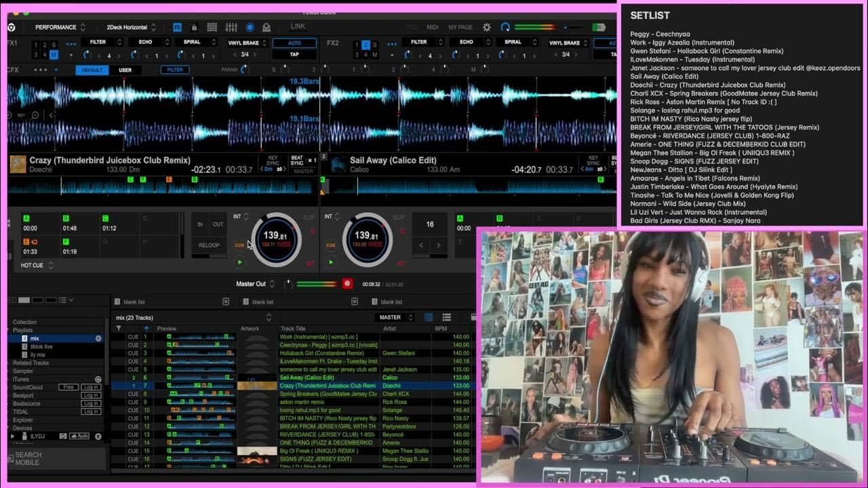Play deck 2 with the green play button
The height and width of the screenshot is (488, 868).
331,262
